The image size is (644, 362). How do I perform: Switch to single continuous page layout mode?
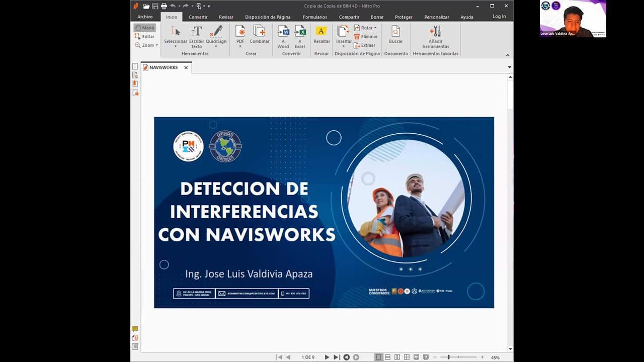point(387,356)
